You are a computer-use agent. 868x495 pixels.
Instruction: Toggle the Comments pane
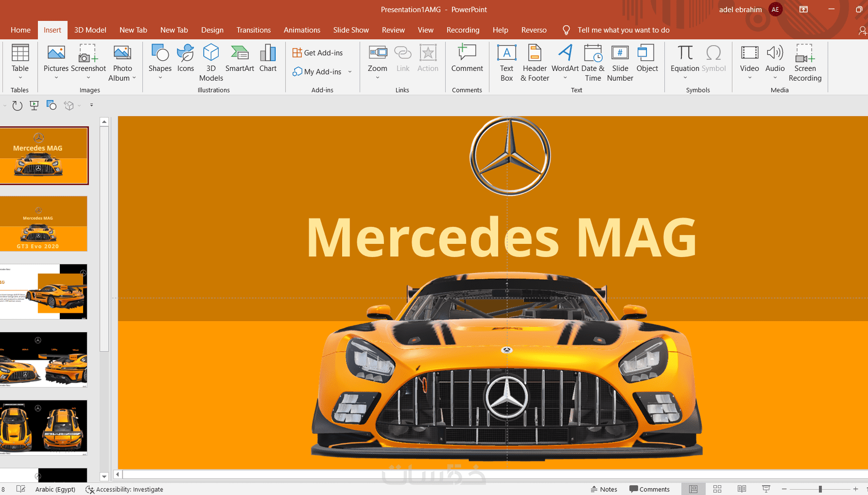coord(649,489)
